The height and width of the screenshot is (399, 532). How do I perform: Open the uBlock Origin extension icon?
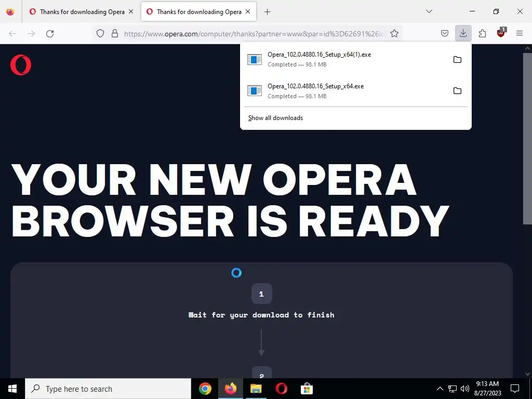tap(501, 33)
